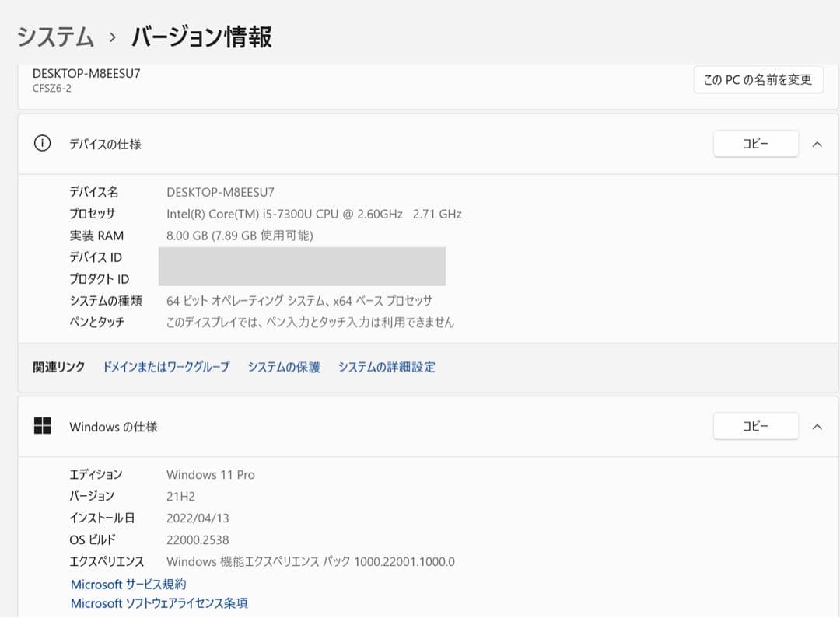Image resolution: width=840 pixels, height=618 pixels.
Task: Collapse the デバイスの仕様 section chevron
Action: [817, 144]
